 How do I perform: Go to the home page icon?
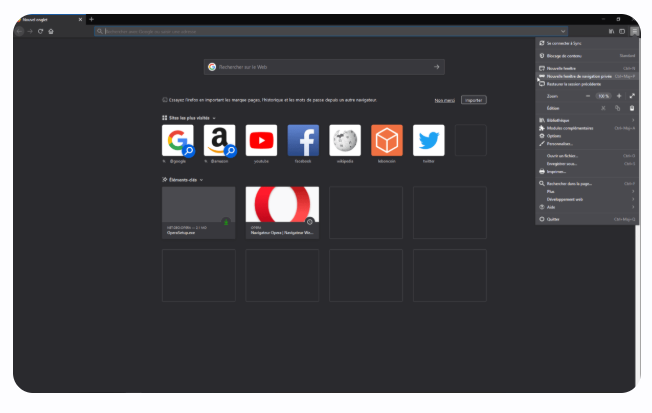tap(51, 31)
